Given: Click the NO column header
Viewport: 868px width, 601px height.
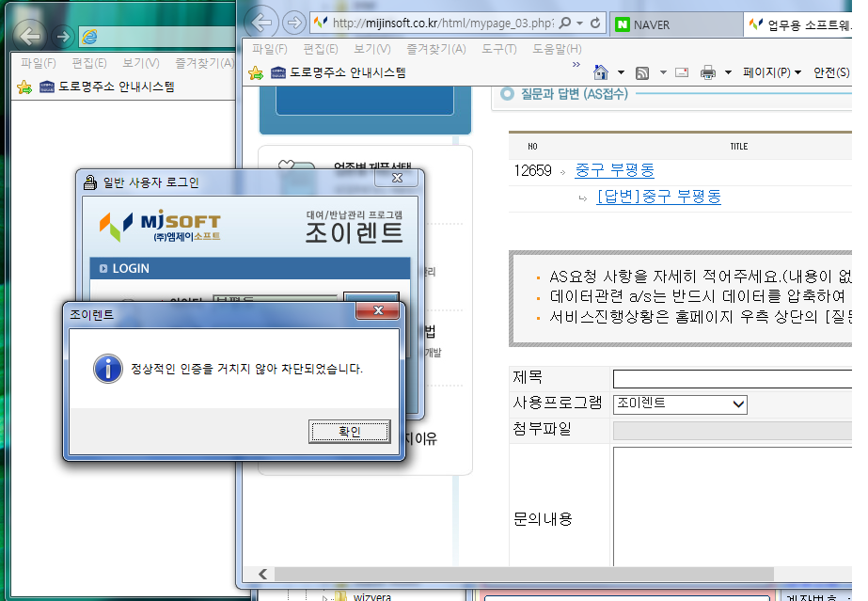Looking at the screenshot, I should pos(532,146).
